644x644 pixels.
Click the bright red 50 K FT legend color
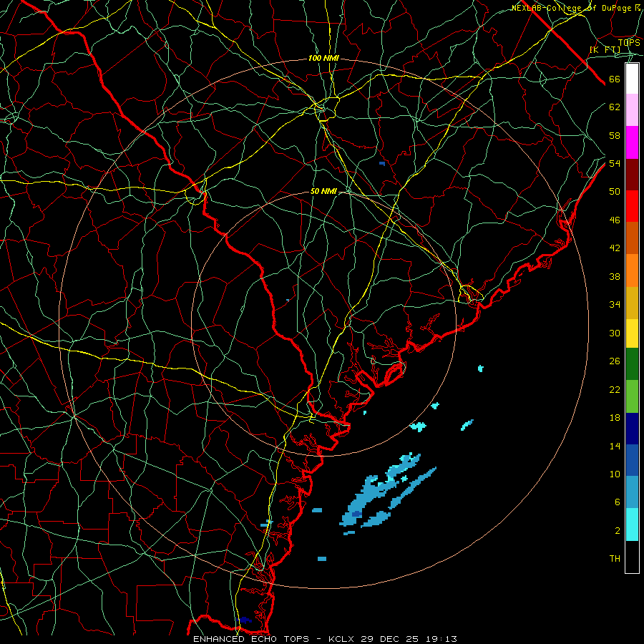(x=632, y=206)
